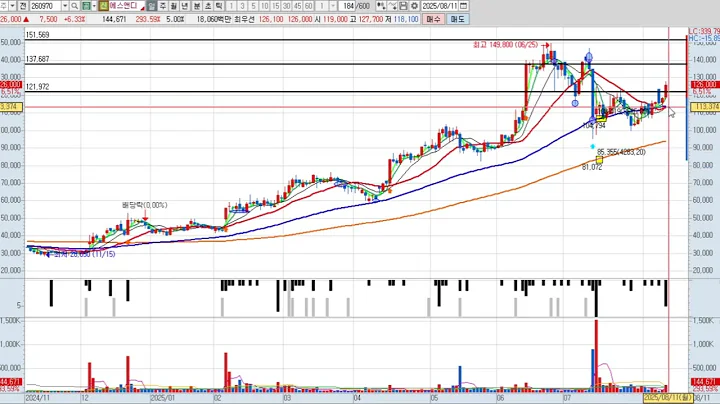720x404 pixels.
Task: Select the minute (분) period button
Action: pos(197,6)
